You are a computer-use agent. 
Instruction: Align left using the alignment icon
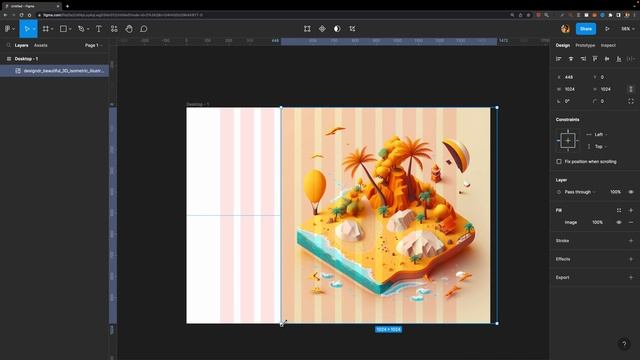[x=559, y=59]
